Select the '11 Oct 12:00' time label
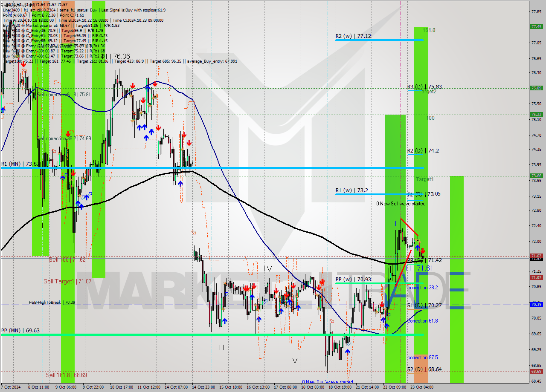This screenshot has height=392, width=546. click(x=149, y=387)
